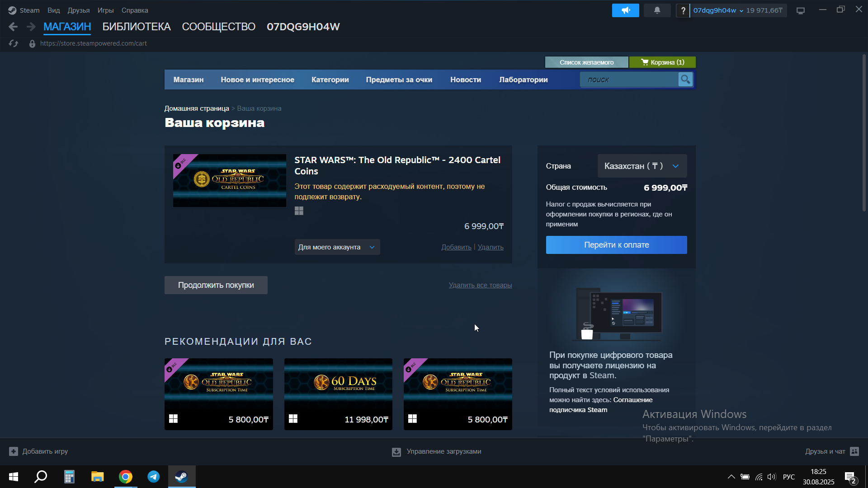Open 'Список желаемого' wishlist button
This screenshot has height=488, width=868.
pyautogui.click(x=587, y=62)
